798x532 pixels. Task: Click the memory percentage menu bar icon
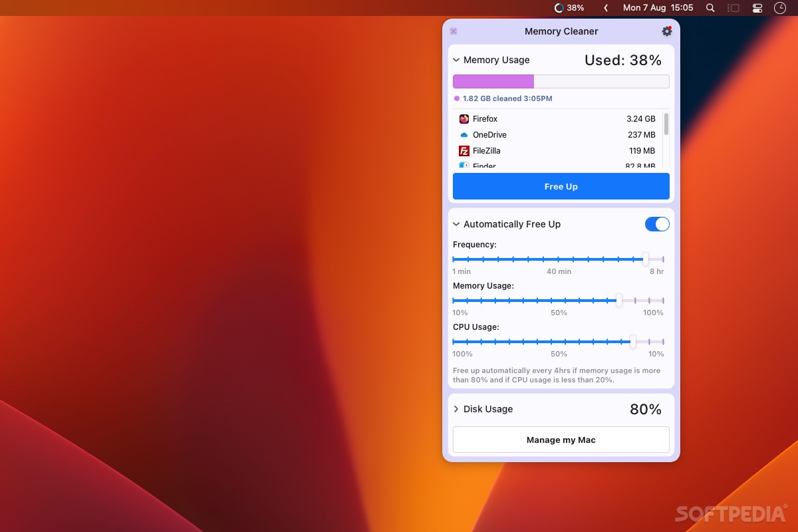(x=559, y=8)
